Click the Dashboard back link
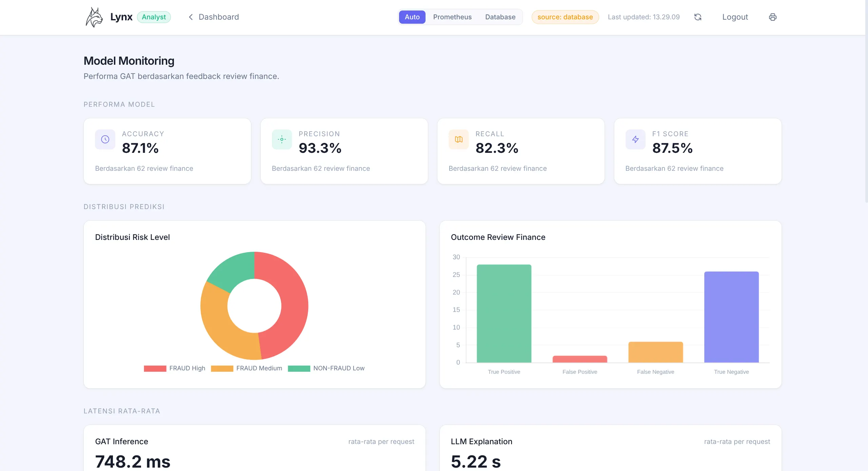This screenshot has height=471, width=868. coord(214,17)
